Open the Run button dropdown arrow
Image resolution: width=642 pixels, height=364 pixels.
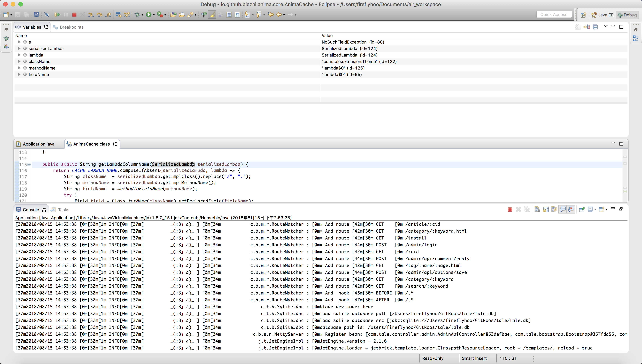pos(154,15)
